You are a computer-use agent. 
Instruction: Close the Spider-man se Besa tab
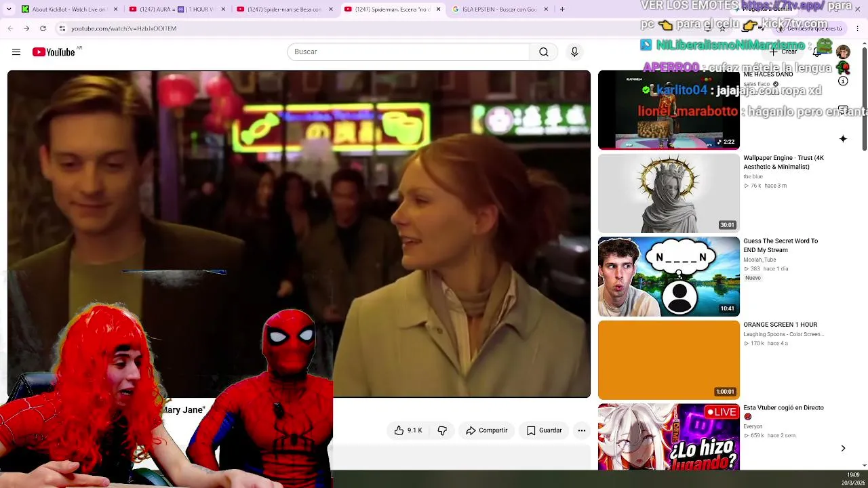[331, 9]
